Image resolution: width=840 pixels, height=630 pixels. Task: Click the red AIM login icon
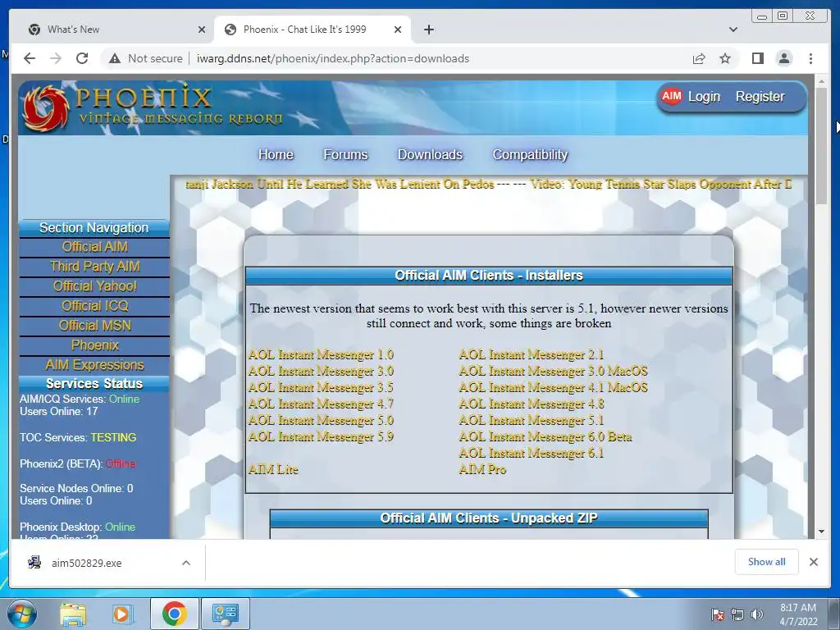click(x=671, y=97)
